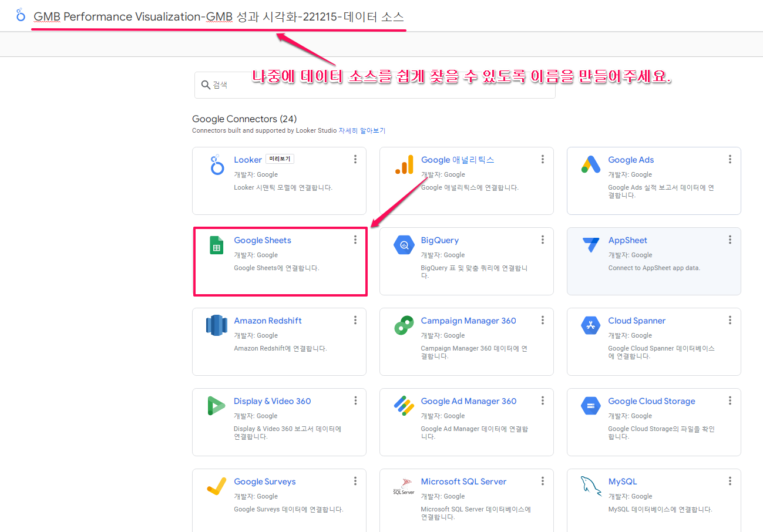Open more options for BigQuery connector

point(543,240)
